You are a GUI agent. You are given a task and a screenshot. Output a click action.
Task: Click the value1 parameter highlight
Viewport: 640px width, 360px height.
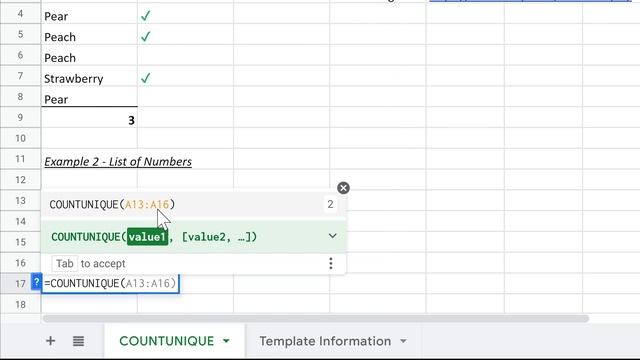point(147,237)
